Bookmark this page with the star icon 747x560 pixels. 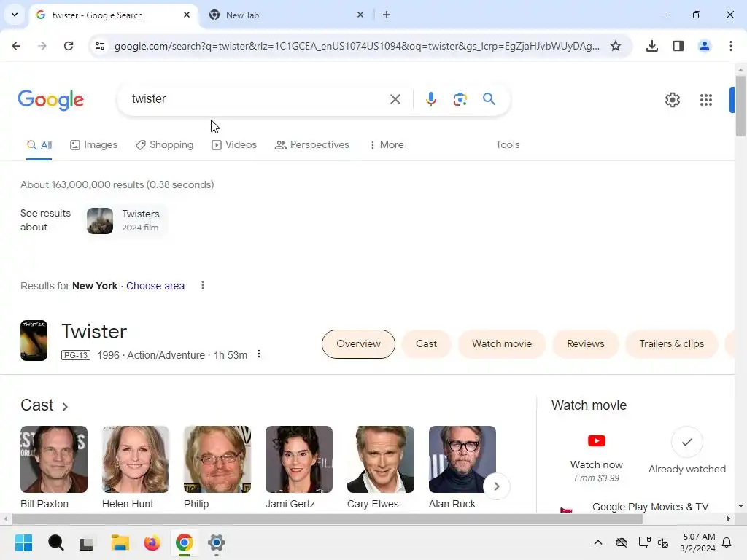[x=616, y=46]
